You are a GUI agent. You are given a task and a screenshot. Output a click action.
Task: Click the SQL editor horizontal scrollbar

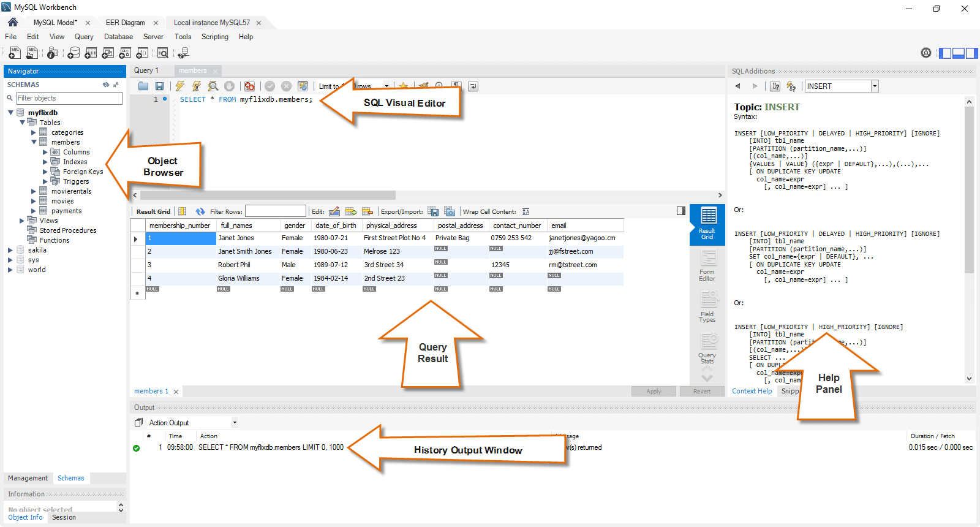pos(268,195)
